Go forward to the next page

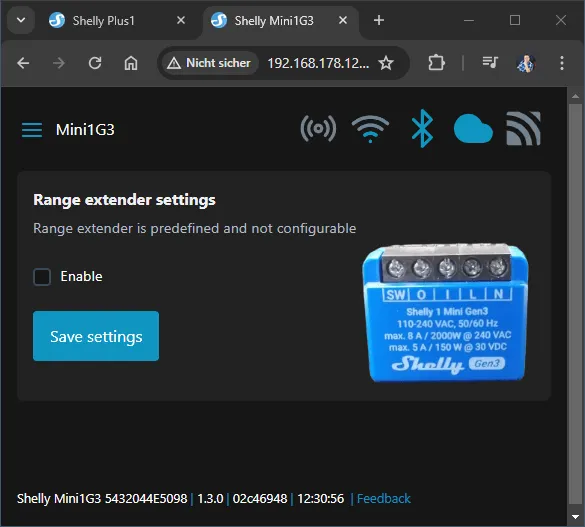coord(59,63)
